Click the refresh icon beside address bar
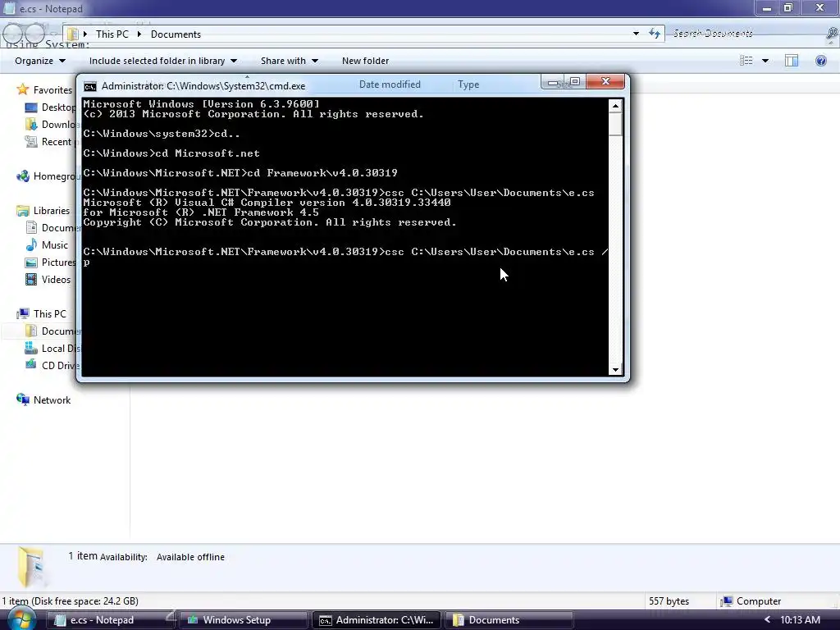This screenshot has width=840, height=630. (654, 34)
